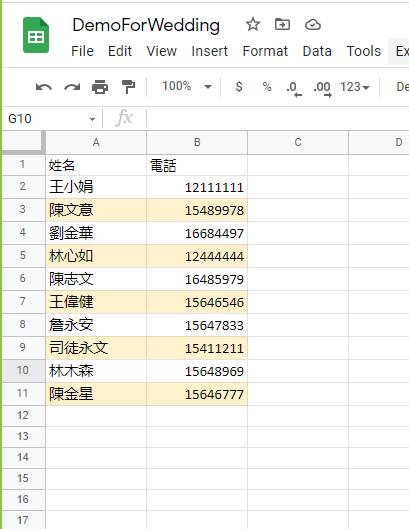Viewport: 409px width, 529px height.
Task: Open the Format menu
Action: 265,51
